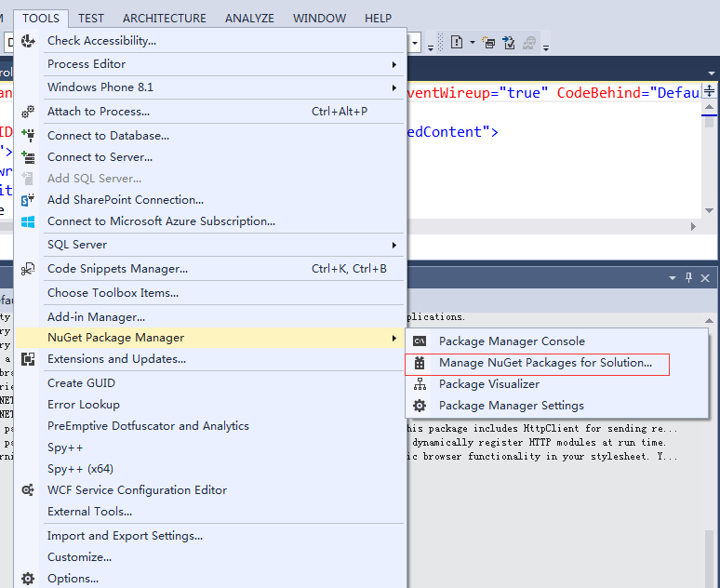The image size is (720, 588).
Task: Click the Windows logo Azure icon
Action: pyautogui.click(x=28, y=221)
